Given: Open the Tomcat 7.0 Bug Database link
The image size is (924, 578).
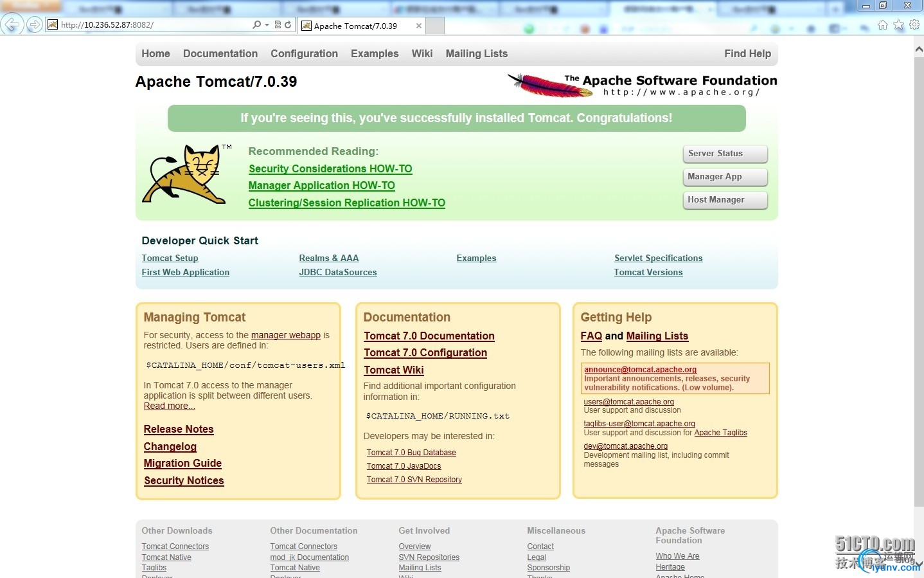Looking at the screenshot, I should 411,453.
